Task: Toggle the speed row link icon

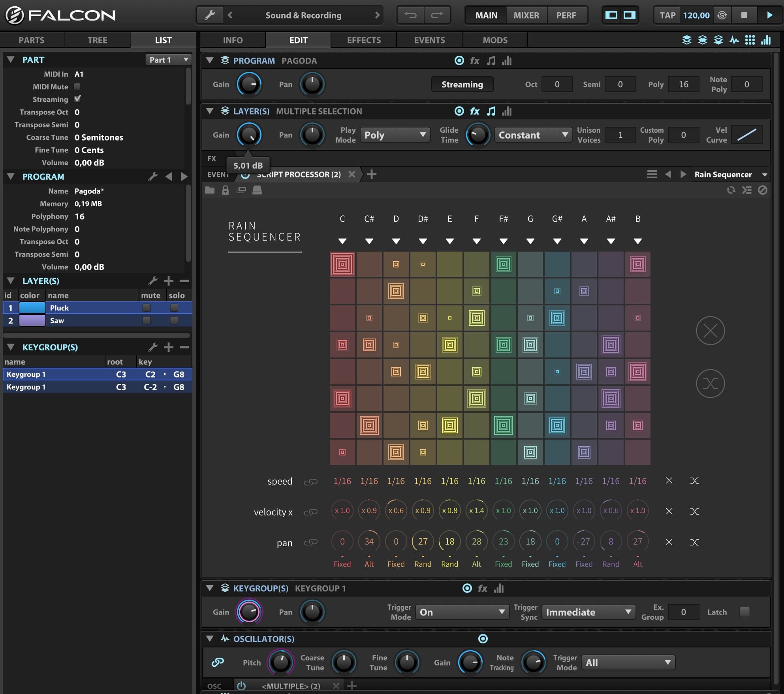Action: [x=311, y=482]
